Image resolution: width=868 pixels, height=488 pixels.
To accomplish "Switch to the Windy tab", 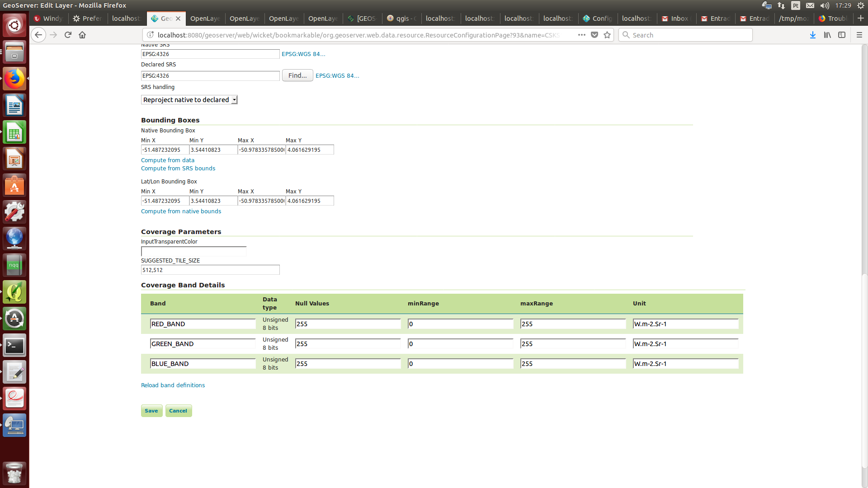I will coord(49,19).
